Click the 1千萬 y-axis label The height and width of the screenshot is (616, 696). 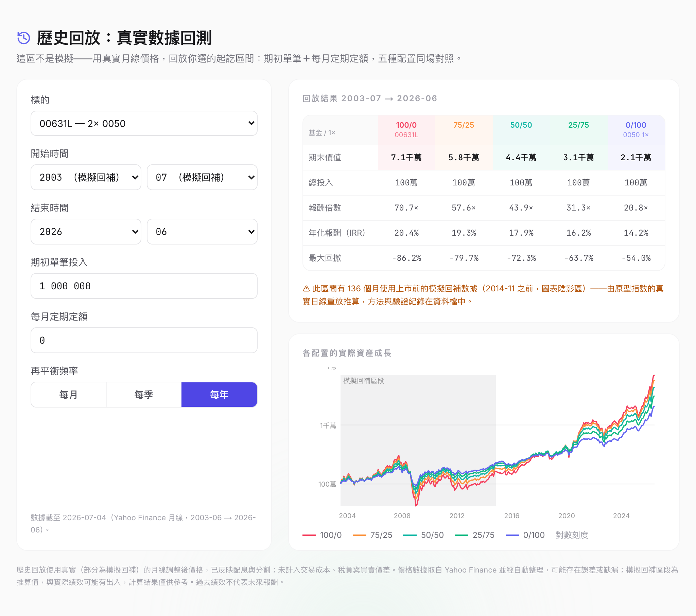coord(328,425)
